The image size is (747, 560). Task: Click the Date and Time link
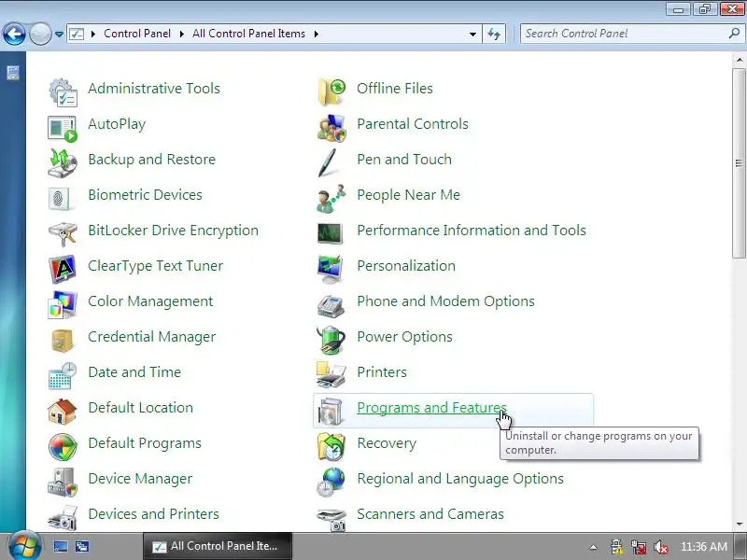pyautogui.click(x=134, y=371)
